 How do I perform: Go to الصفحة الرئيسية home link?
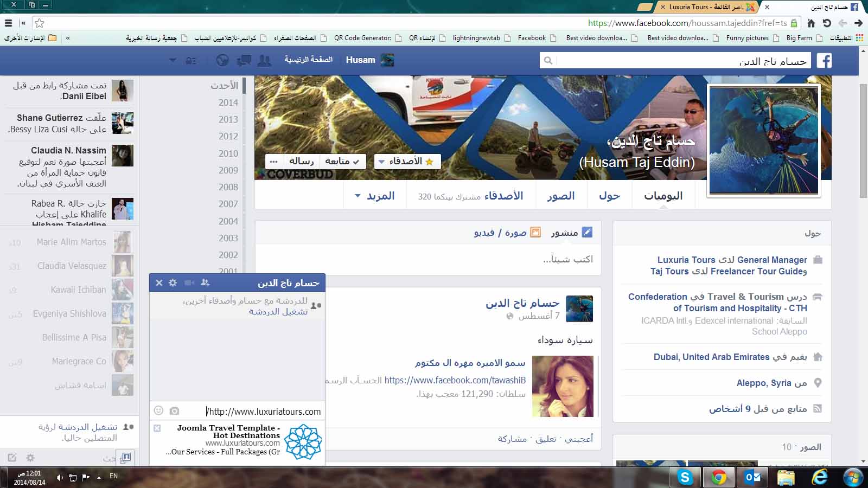pos(308,59)
